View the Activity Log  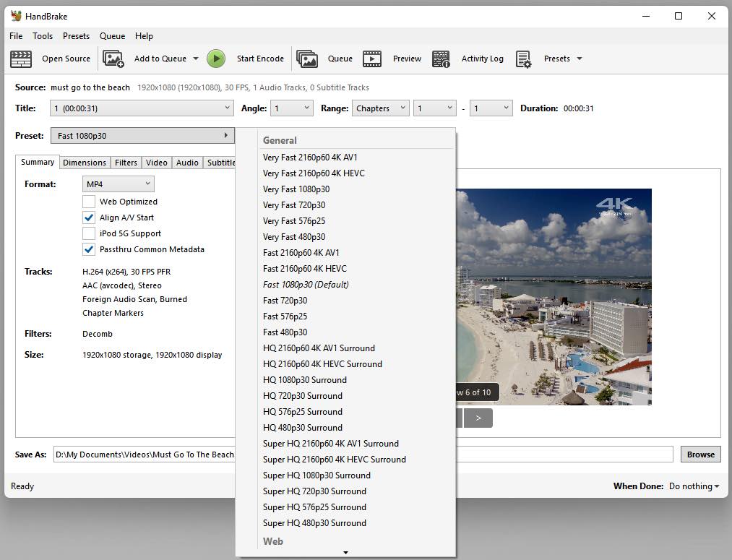coord(470,59)
